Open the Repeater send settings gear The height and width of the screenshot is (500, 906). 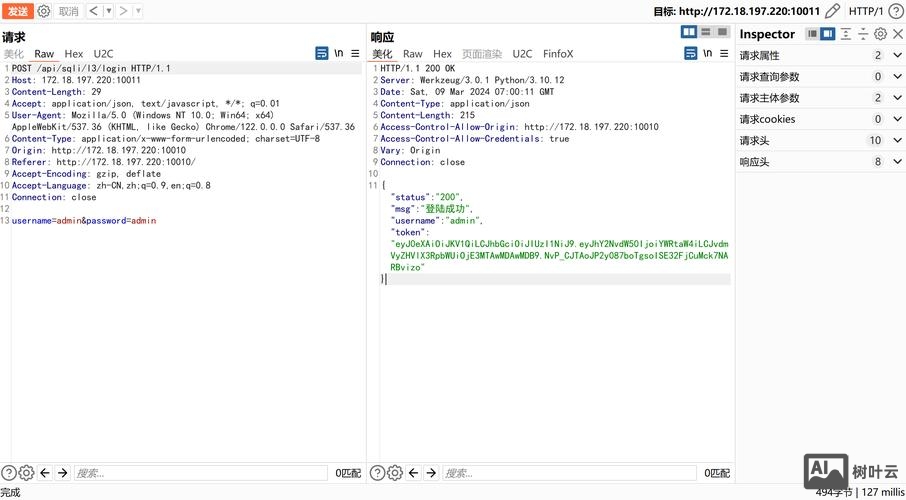point(44,11)
